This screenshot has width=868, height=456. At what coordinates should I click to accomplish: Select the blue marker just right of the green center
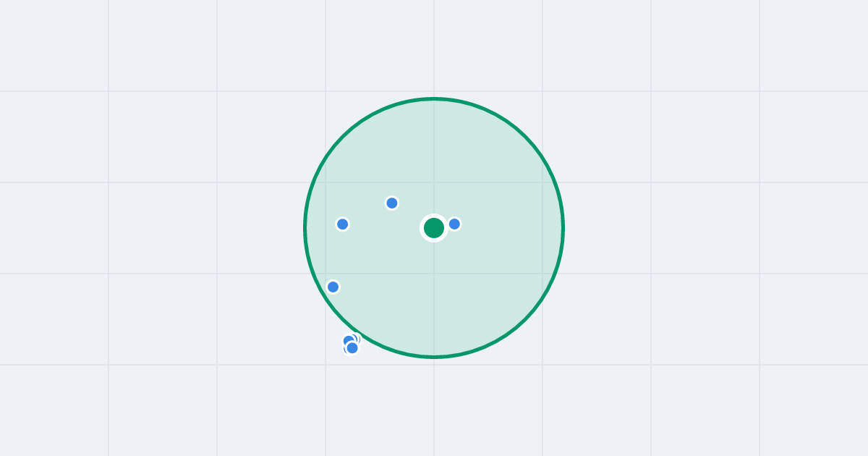pyautogui.click(x=454, y=224)
